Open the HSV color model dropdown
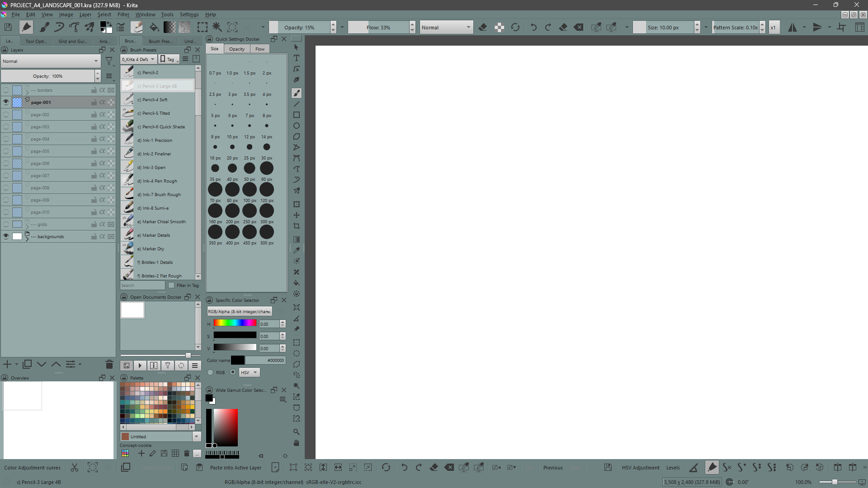Screen dimensions: 868x488 [249, 372]
